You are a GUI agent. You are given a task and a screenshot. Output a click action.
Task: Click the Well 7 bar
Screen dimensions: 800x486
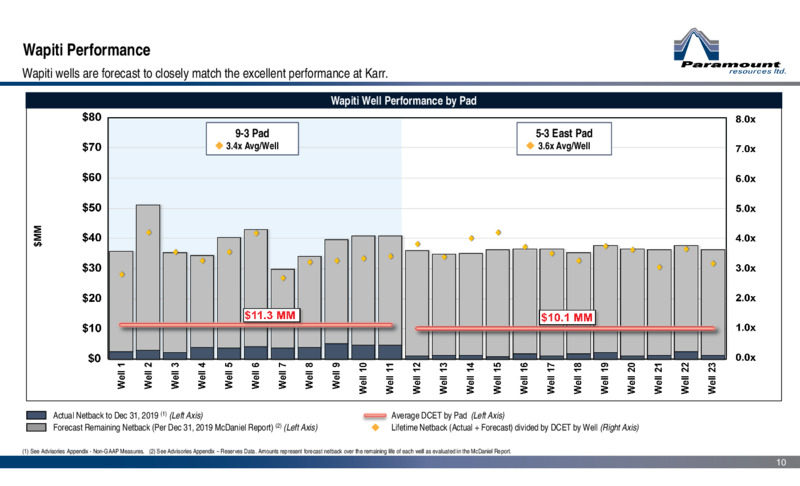[282, 314]
